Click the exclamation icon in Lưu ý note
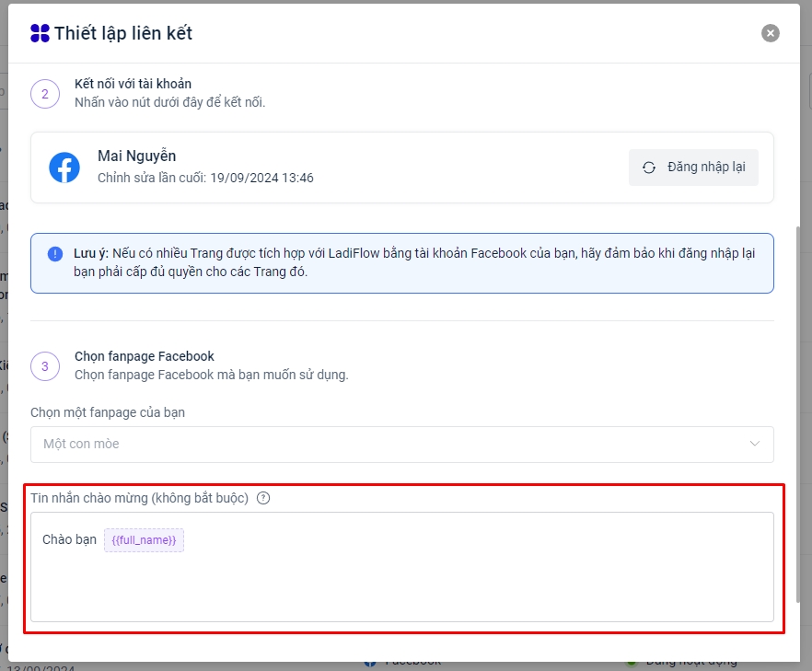 (x=56, y=252)
